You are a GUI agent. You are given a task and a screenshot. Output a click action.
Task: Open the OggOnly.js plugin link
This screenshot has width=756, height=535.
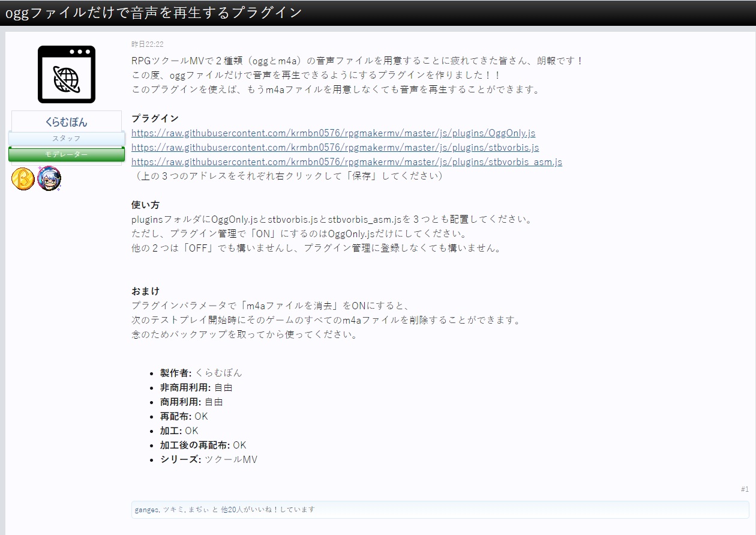pos(334,133)
